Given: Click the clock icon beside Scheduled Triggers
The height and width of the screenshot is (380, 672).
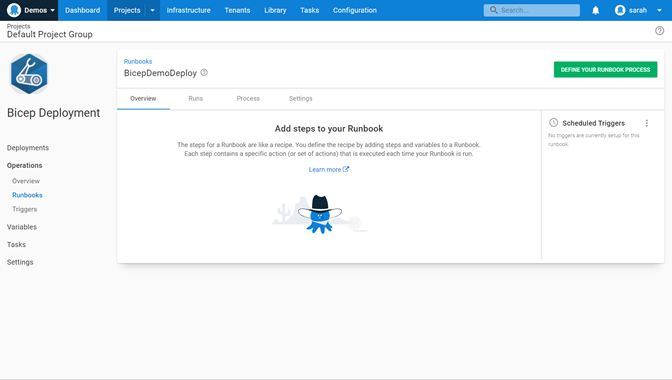Looking at the screenshot, I should point(553,123).
